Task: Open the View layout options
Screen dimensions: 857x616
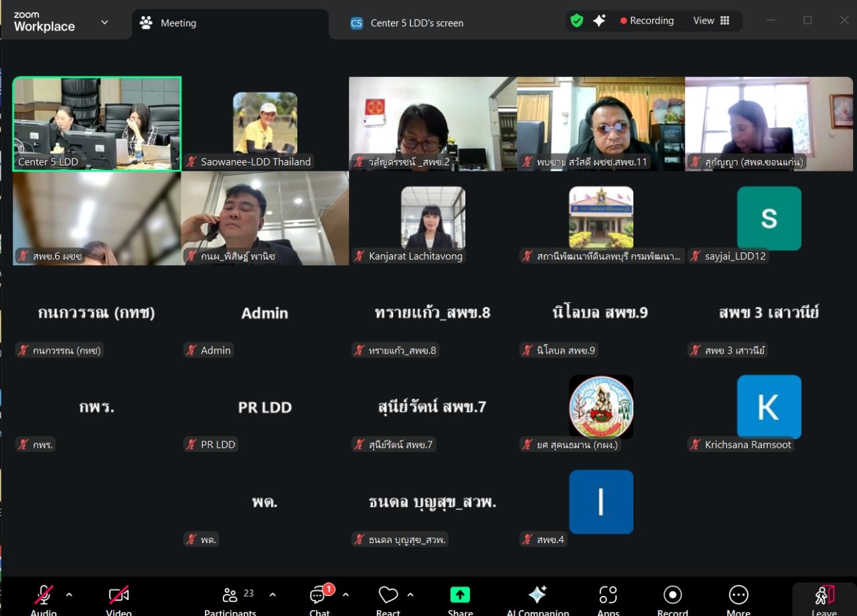Action: [711, 21]
